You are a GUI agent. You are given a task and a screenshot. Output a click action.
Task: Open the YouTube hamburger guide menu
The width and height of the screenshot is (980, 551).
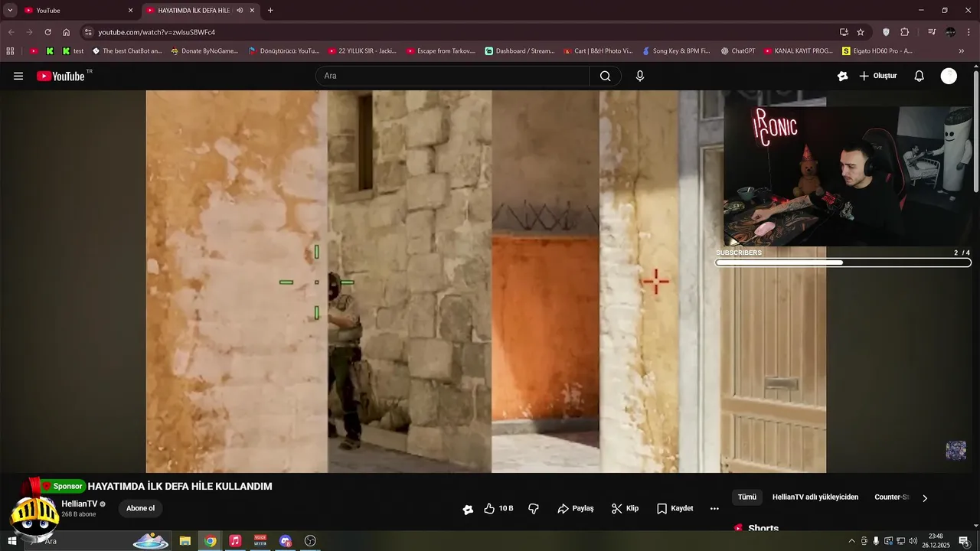pyautogui.click(x=18, y=76)
